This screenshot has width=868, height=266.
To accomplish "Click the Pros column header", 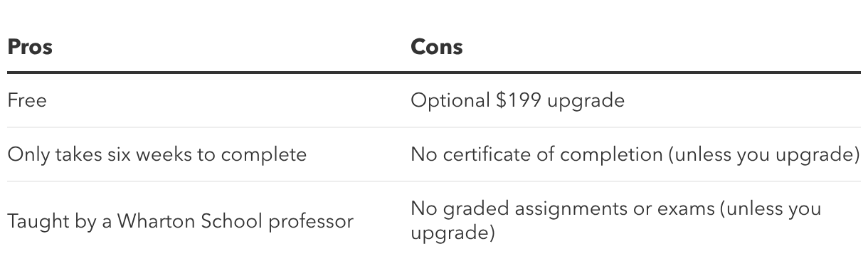I will coord(30,47).
